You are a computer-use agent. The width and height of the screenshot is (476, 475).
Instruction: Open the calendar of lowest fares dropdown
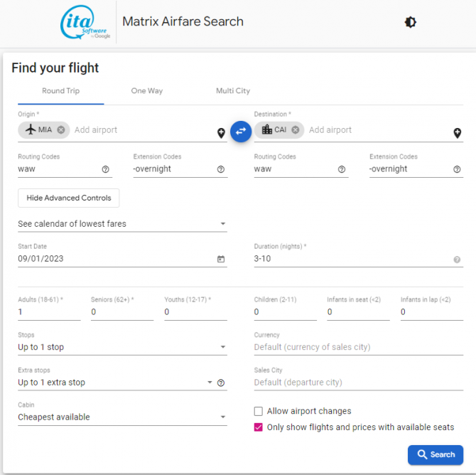(x=122, y=224)
